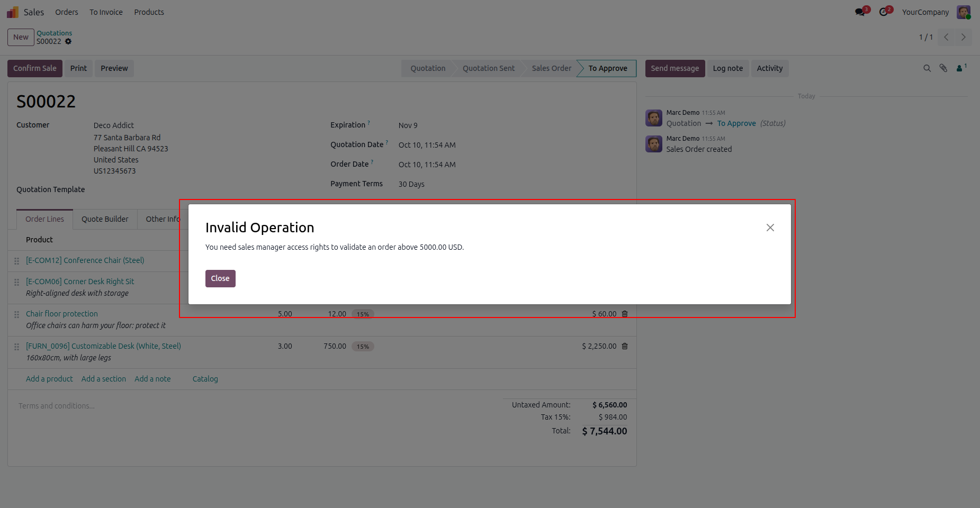Click the Activity button in chatter
This screenshot has height=508, width=980.
coord(770,68)
